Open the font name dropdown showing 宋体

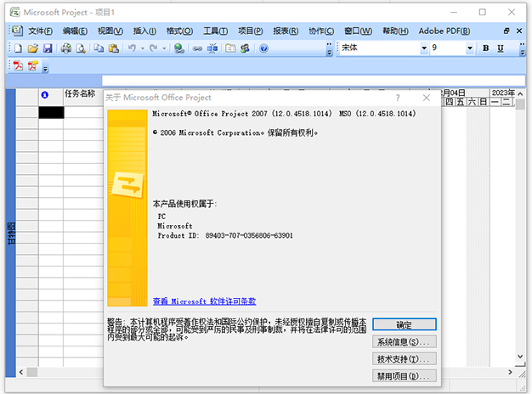[x=424, y=48]
